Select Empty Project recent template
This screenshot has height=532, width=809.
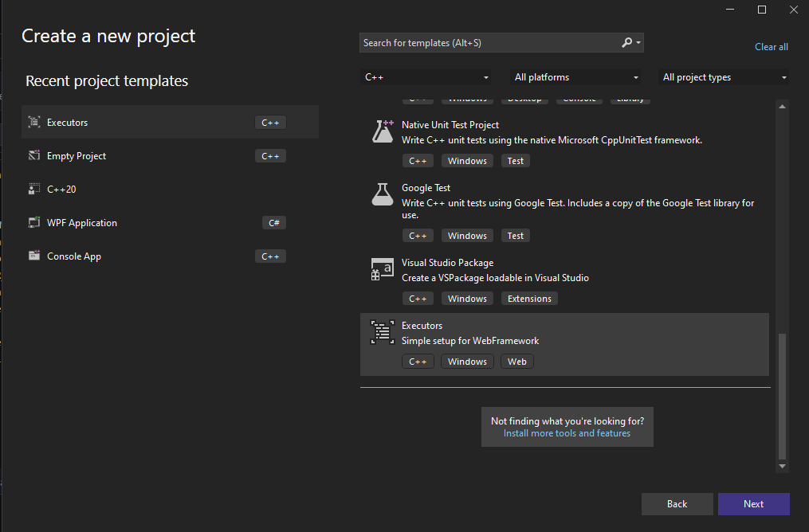[x=171, y=155]
